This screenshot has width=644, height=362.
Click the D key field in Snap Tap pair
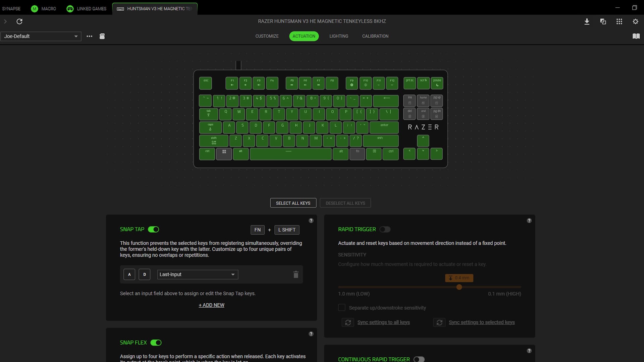[x=145, y=275]
